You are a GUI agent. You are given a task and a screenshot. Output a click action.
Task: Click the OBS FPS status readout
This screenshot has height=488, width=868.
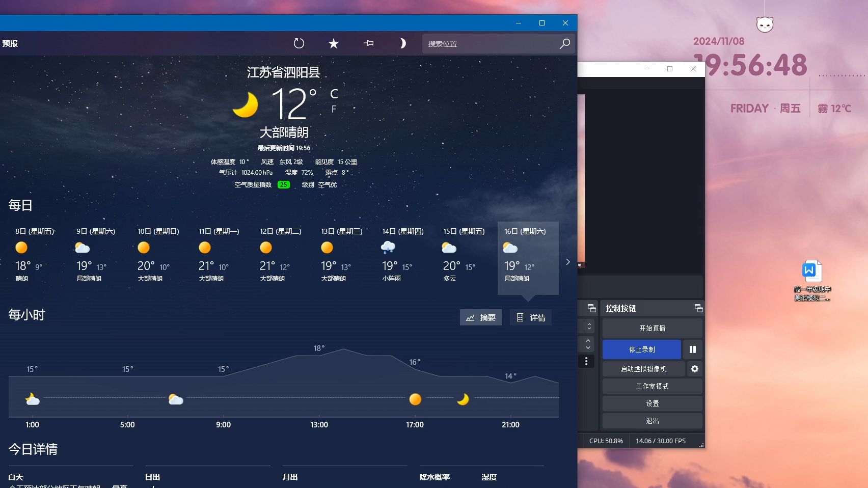[x=661, y=441]
